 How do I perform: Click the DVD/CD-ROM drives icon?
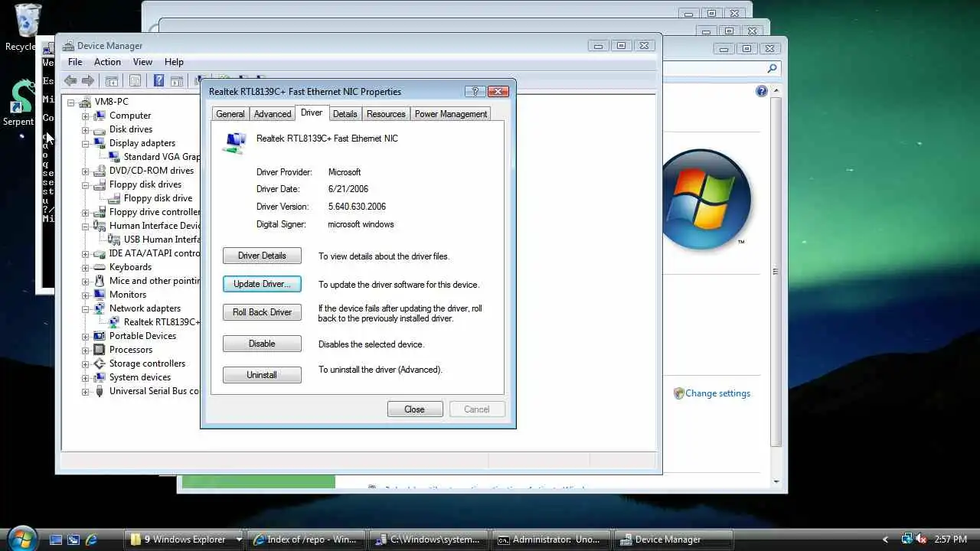click(100, 171)
